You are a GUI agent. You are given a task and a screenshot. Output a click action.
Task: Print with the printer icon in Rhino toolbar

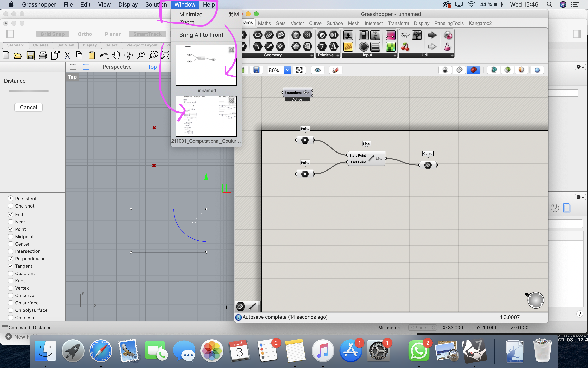pos(43,55)
